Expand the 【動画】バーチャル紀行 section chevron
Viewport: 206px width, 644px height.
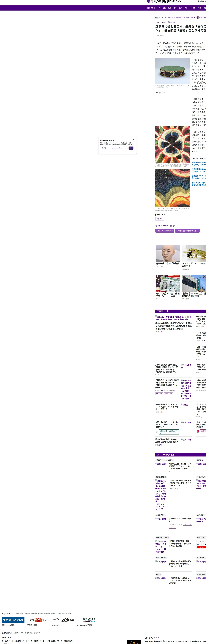point(173,460)
